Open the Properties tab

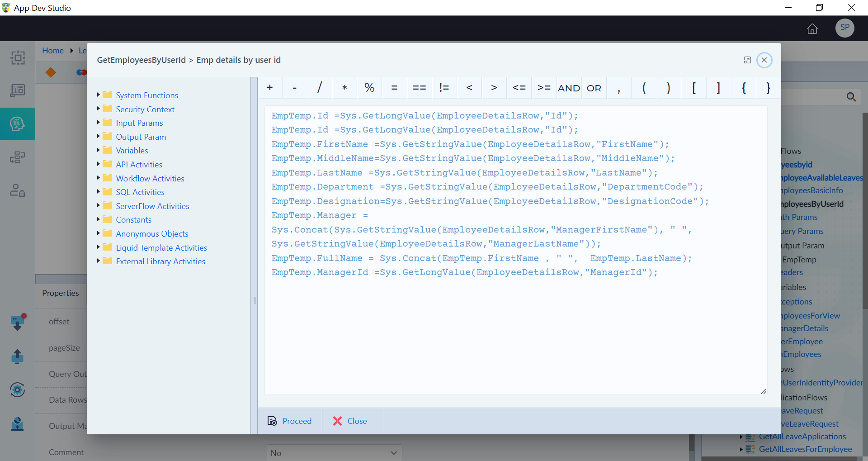pos(61,293)
